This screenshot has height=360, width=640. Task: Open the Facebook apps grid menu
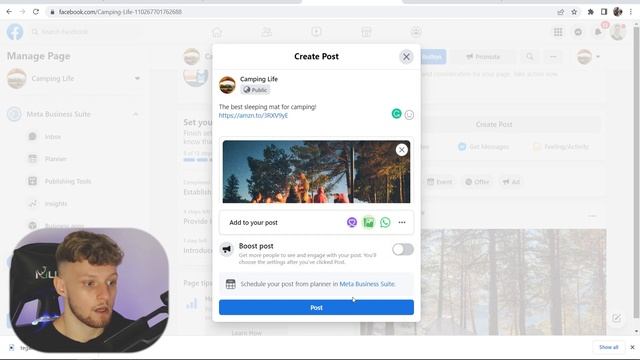click(558, 32)
